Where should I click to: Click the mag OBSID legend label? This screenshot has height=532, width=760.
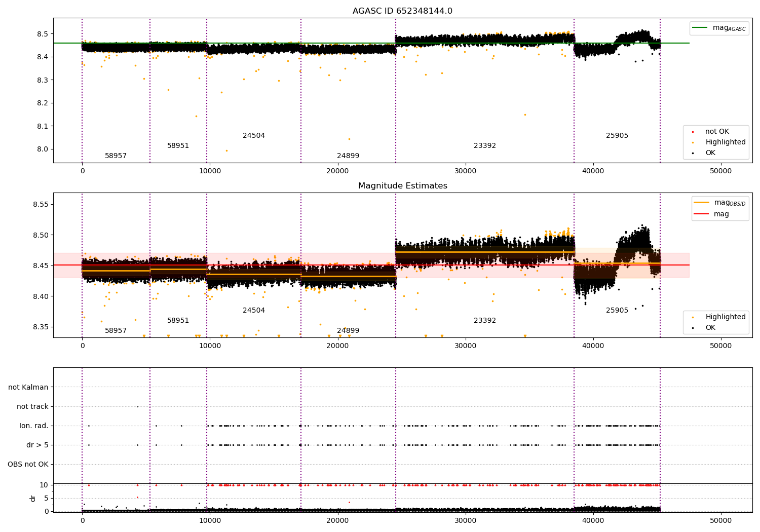pyautogui.click(x=730, y=203)
